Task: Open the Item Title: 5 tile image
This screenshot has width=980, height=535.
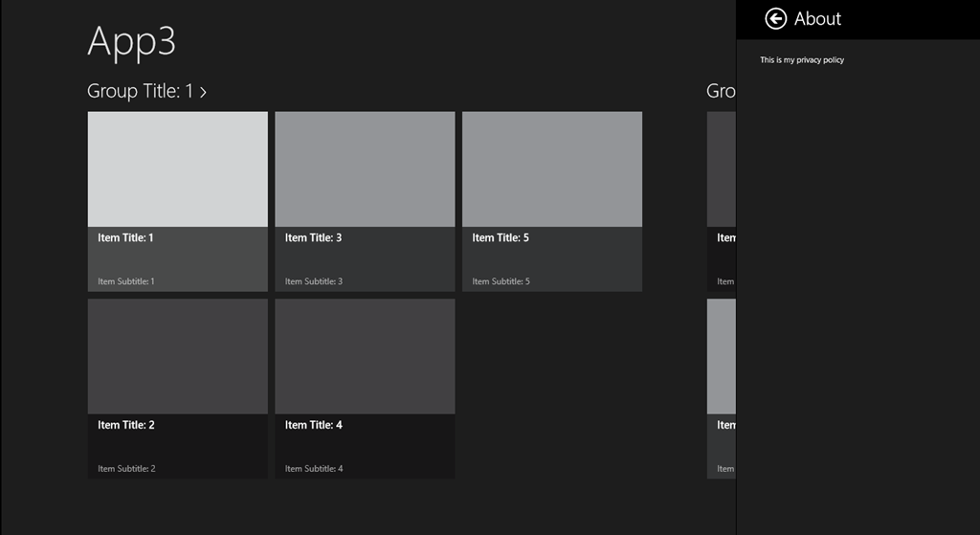Action: 552,169
